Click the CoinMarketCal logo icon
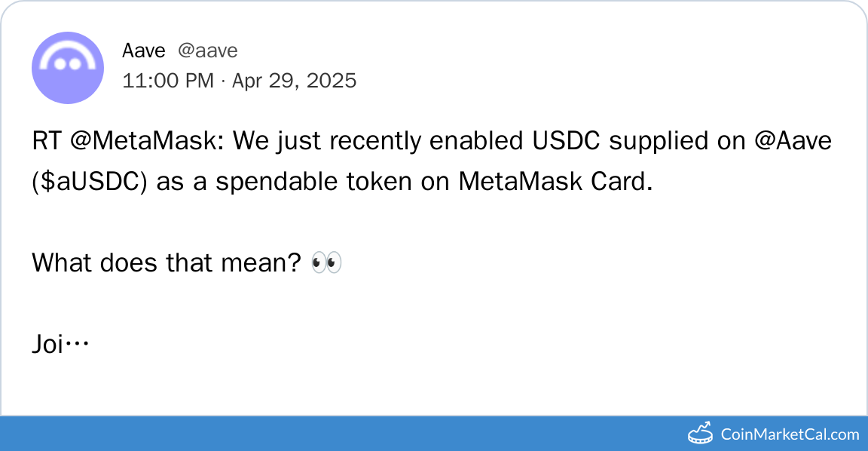The height and width of the screenshot is (451, 868). click(x=701, y=434)
